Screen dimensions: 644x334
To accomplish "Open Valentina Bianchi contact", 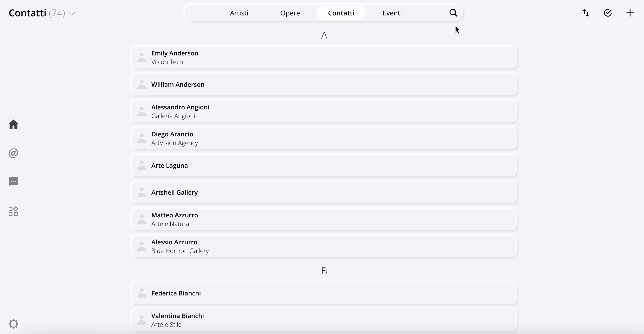I will pos(324,320).
